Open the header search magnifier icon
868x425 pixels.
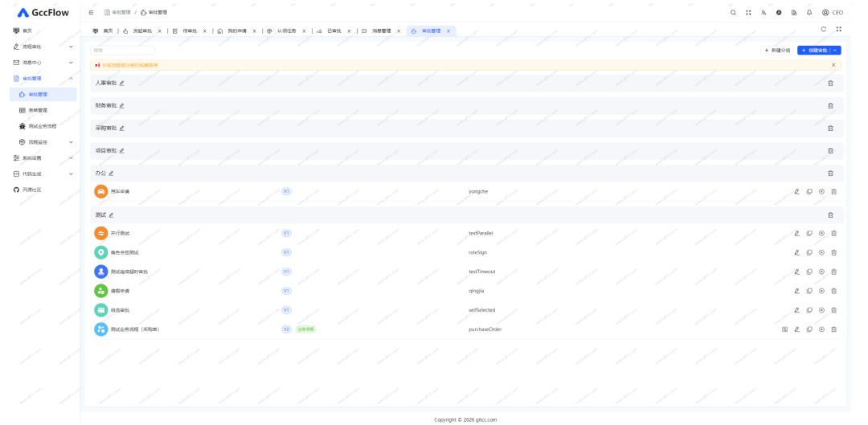pos(733,12)
